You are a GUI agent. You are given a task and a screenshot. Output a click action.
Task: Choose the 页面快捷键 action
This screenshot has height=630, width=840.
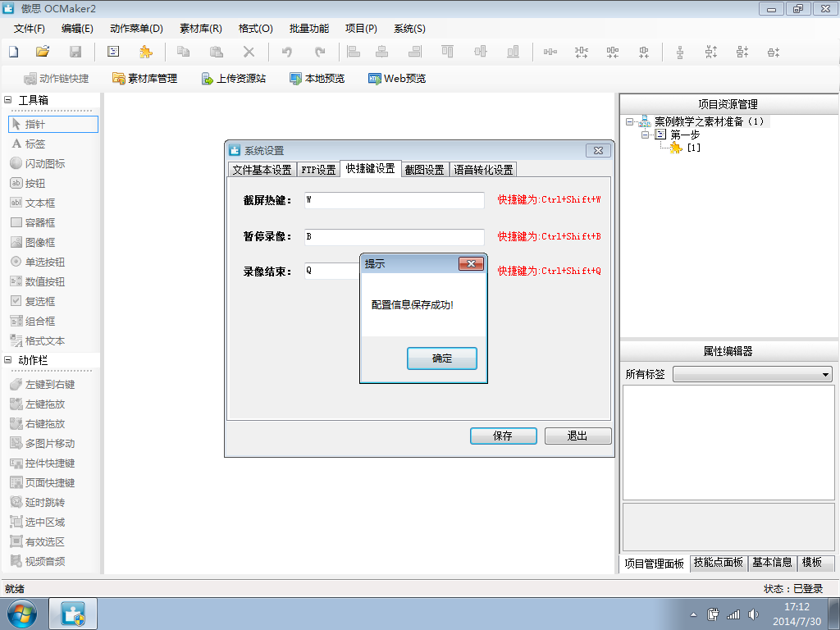point(43,483)
